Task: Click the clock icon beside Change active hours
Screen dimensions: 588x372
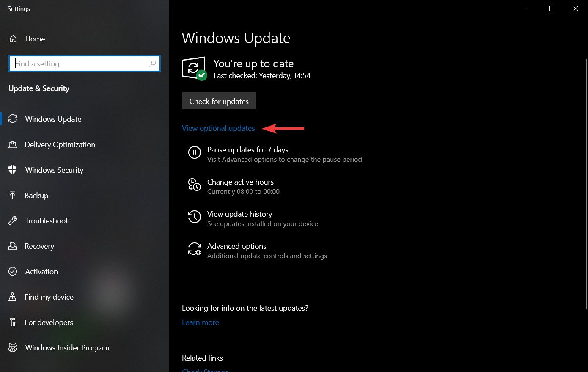Action: click(x=195, y=185)
